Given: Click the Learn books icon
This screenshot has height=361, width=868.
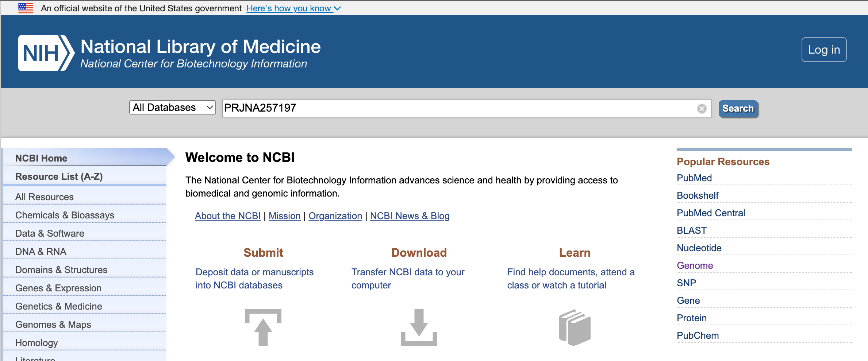Looking at the screenshot, I should coord(575,327).
